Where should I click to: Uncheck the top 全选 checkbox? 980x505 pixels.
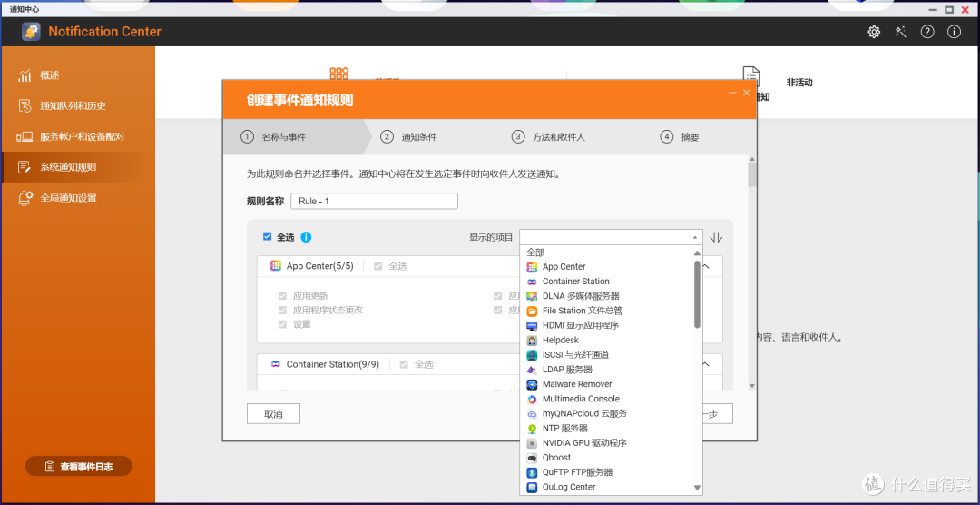pyautogui.click(x=268, y=236)
